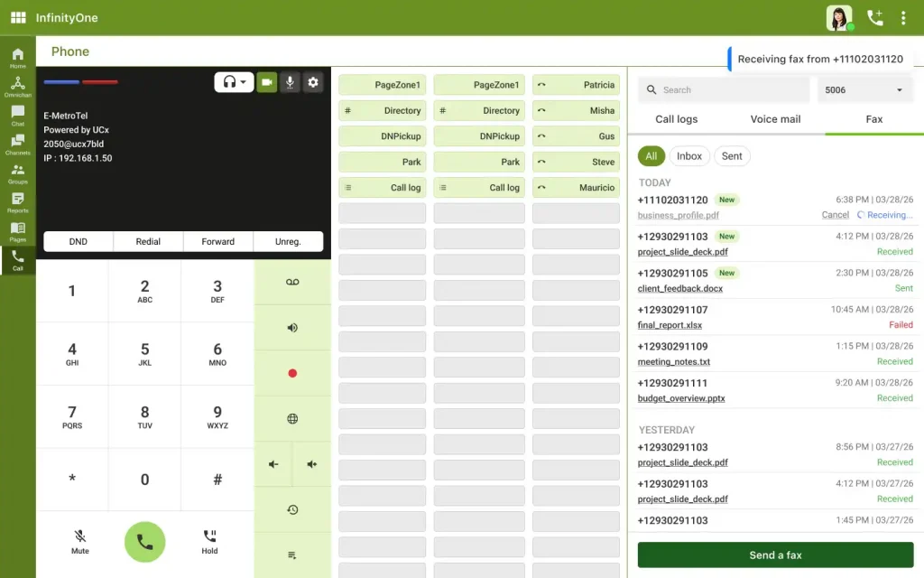Open Reports in the sidebar

[18, 202]
